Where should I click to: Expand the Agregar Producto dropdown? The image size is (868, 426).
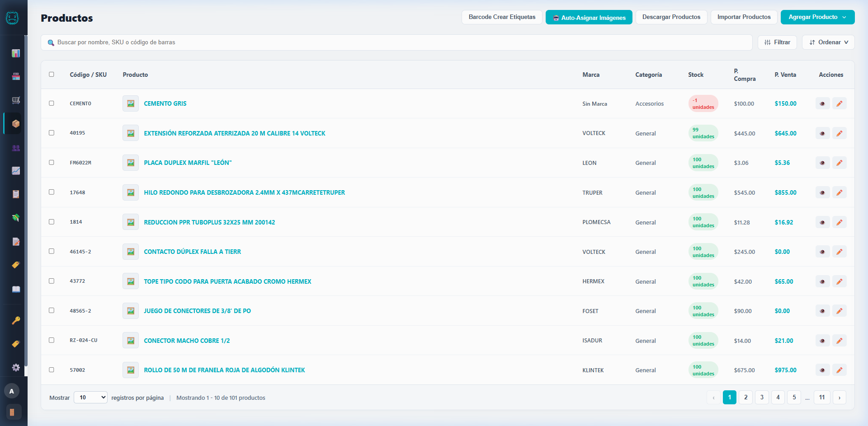817,17
